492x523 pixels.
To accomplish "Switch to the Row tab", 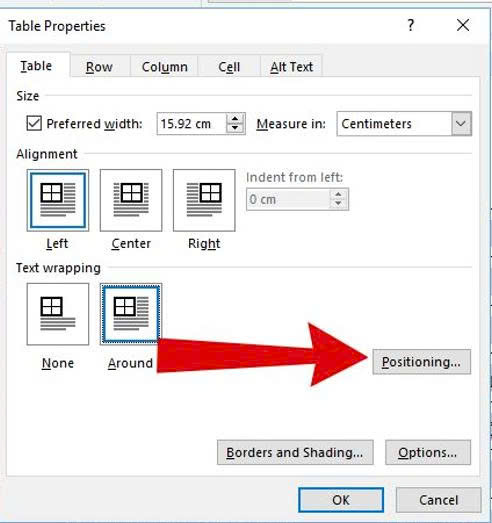I will 99,67.
